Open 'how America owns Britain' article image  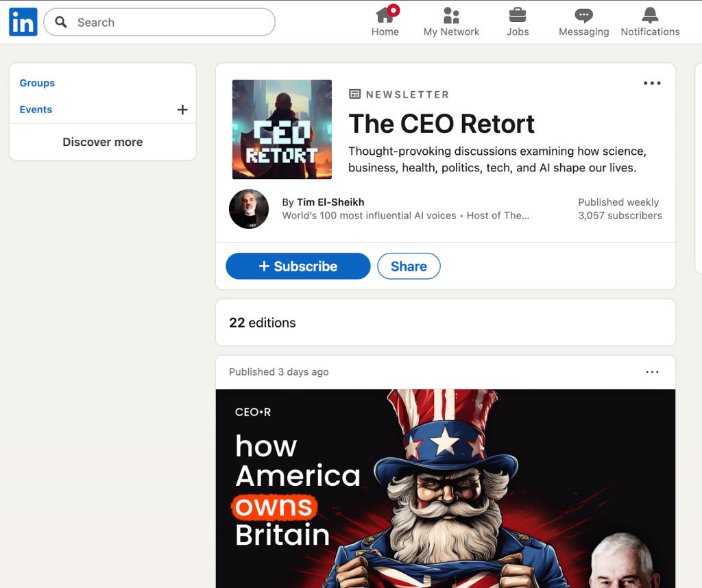click(446, 488)
